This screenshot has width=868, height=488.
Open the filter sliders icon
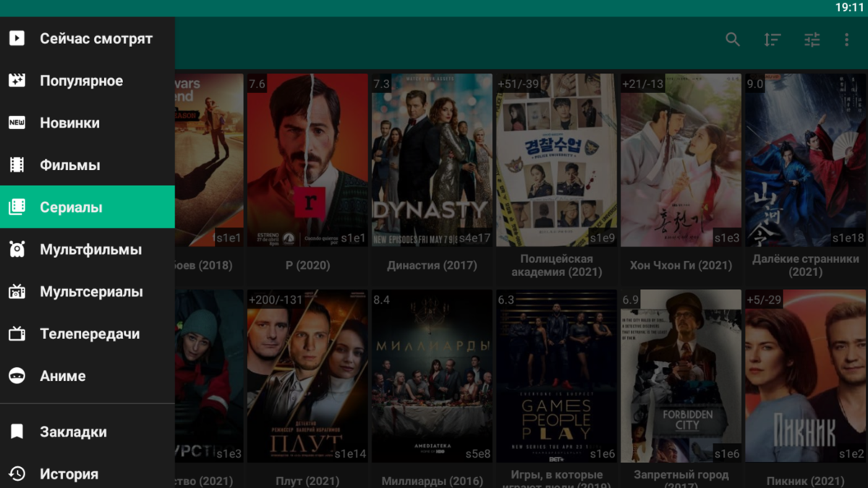coord(812,40)
